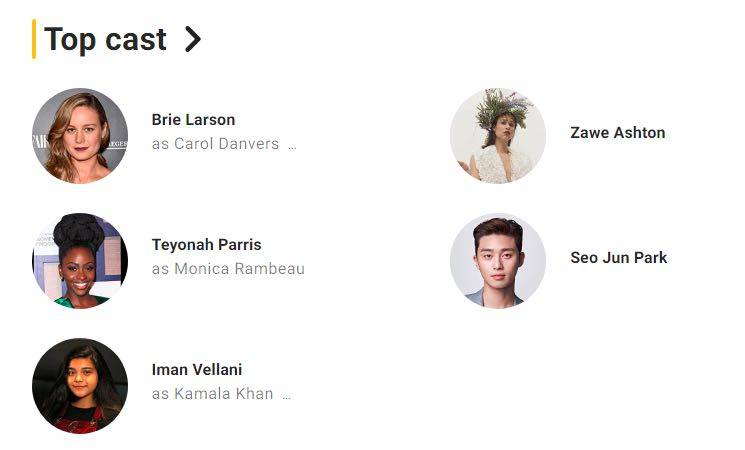
Task: Open the Top cast heading link
Action: [x=105, y=40]
